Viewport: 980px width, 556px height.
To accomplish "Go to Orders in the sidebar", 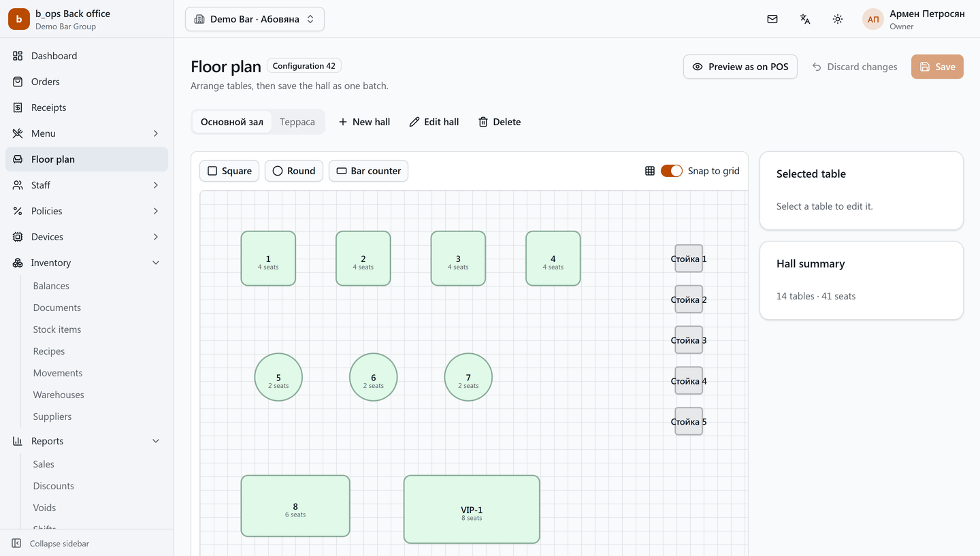I will tap(86, 82).
